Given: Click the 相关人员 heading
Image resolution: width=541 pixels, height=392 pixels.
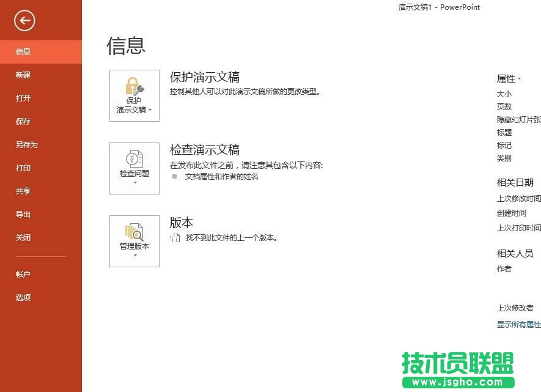Looking at the screenshot, I should [x=515, y=254].
